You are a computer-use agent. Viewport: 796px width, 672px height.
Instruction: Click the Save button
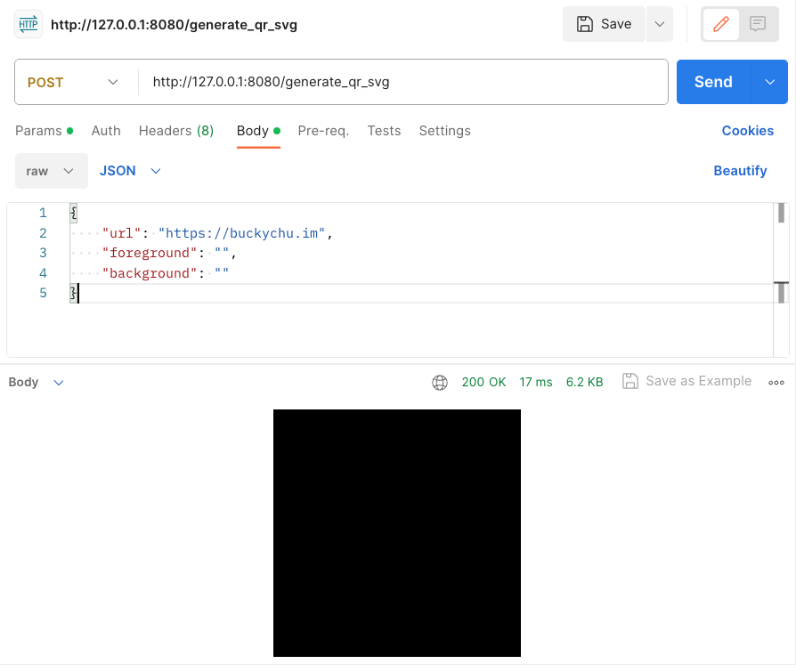[604, 24]
